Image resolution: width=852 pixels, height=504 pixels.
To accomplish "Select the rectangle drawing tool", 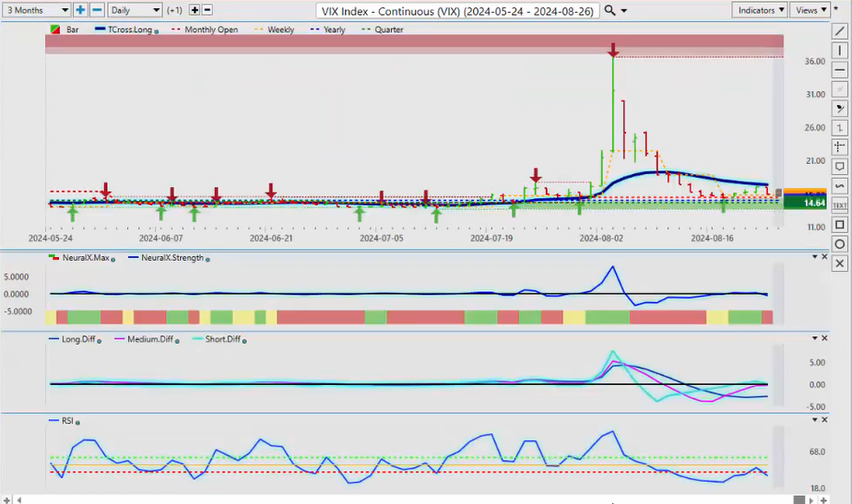I will [839, 225].
